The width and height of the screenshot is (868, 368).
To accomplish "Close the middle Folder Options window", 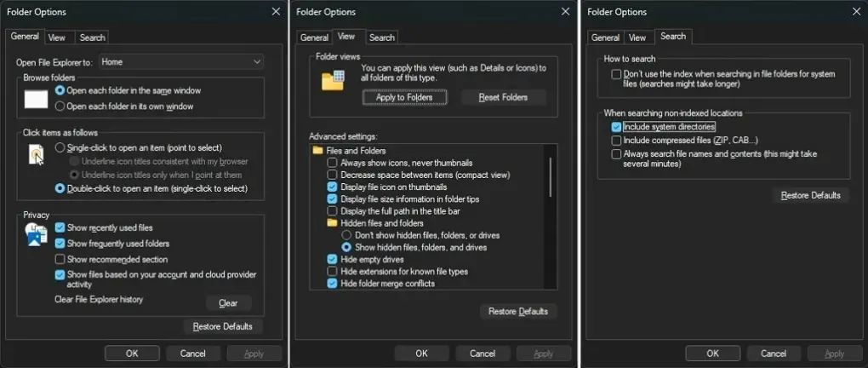I will pyautogui.click(x=565, y=12).
